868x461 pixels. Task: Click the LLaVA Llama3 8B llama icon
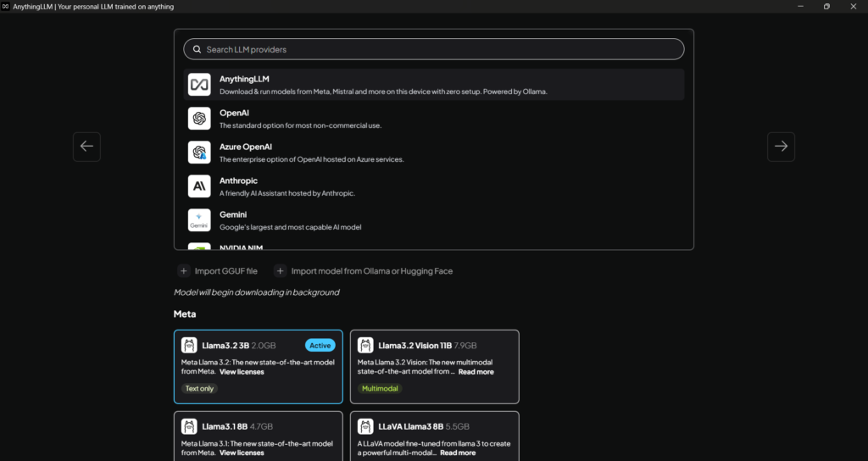point(365,426)
